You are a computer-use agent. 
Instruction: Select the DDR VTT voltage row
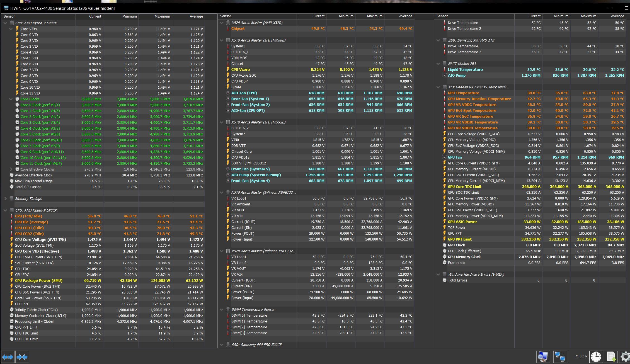[316, 145]
